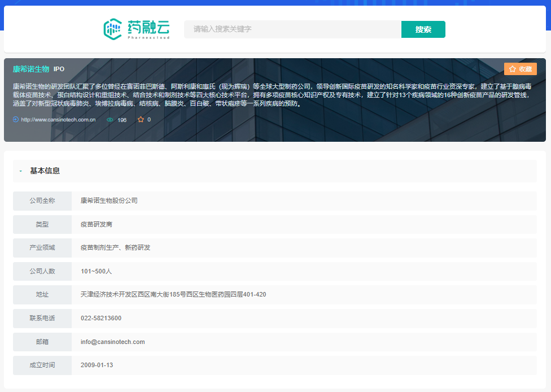This screenshot has height=392, width=551.
Task: Click the 康希诺生物 company name heading
Action: [x=31, y=69]
